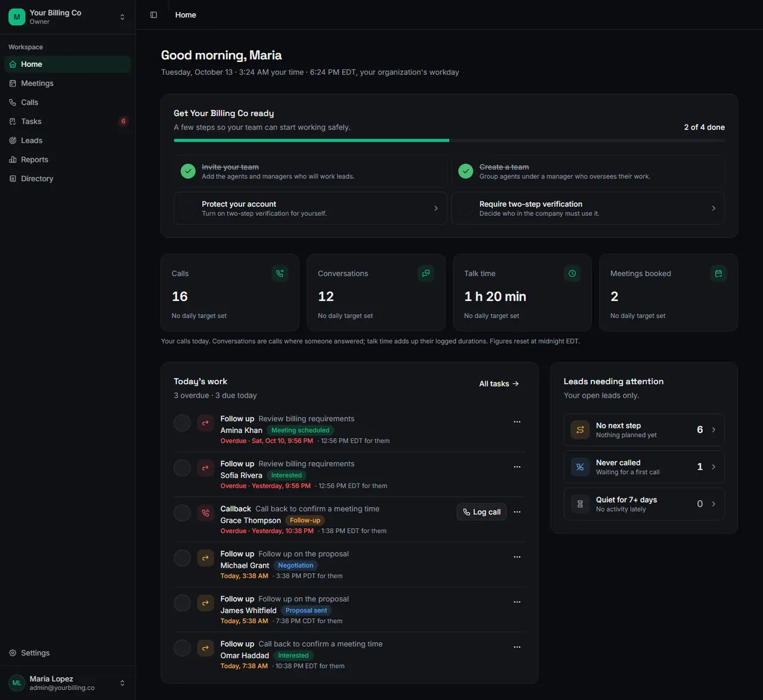The width and height of the screenshot is (763, 700).
Task: Open Reports in the sidebar
Action: coord(67,160)
